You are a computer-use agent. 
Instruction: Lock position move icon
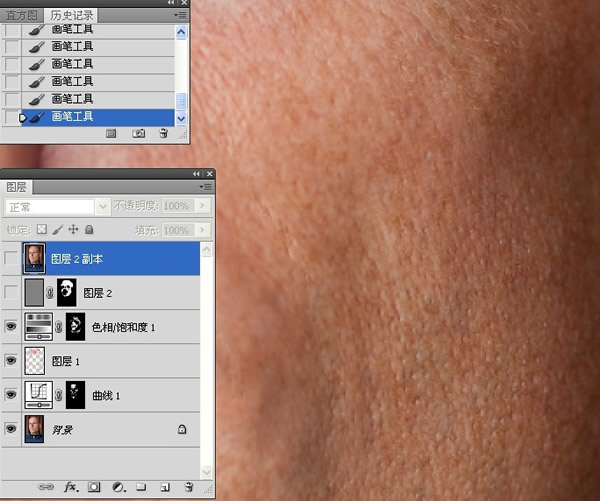tap(73, 229)
